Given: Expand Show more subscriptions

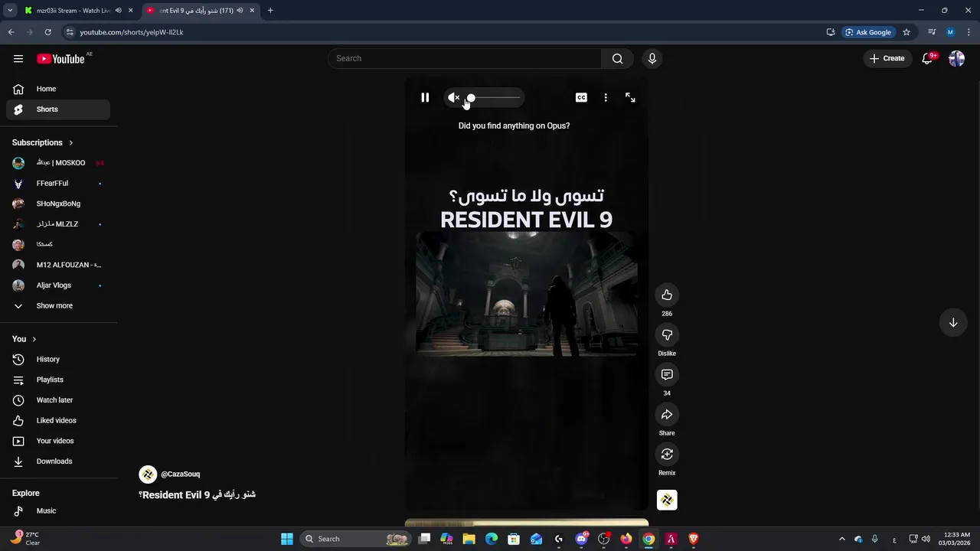Looking at the screenshot, I should tap(58, 305).
